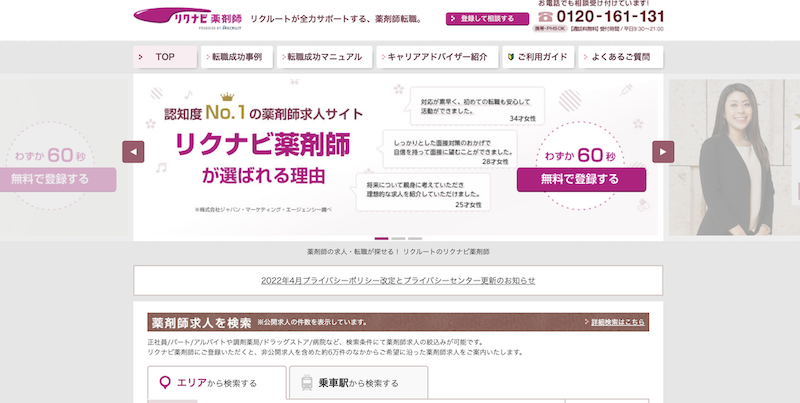Click the リクナビ薬剤師が選ばれる理由 banner headline
This screenshot has width=800, height=403.
point(263,159)
